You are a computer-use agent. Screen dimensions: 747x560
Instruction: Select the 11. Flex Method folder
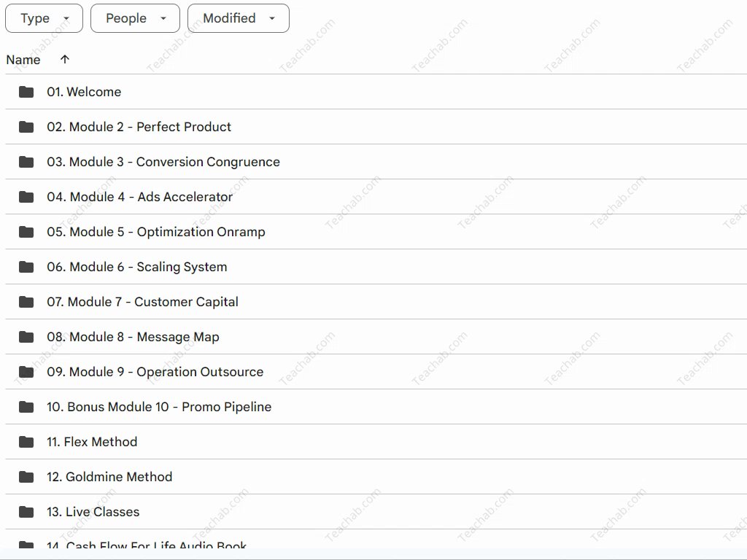click(x=92, y=442)
